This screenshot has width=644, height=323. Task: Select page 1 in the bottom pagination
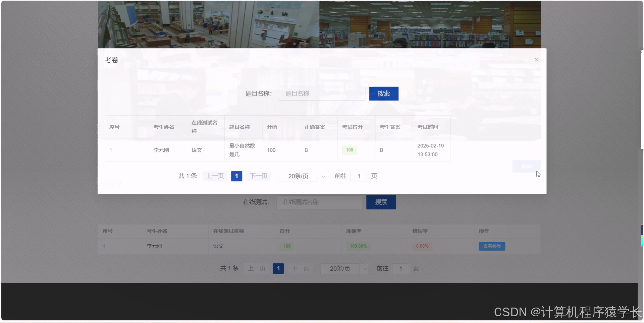(x=278, y=268)
